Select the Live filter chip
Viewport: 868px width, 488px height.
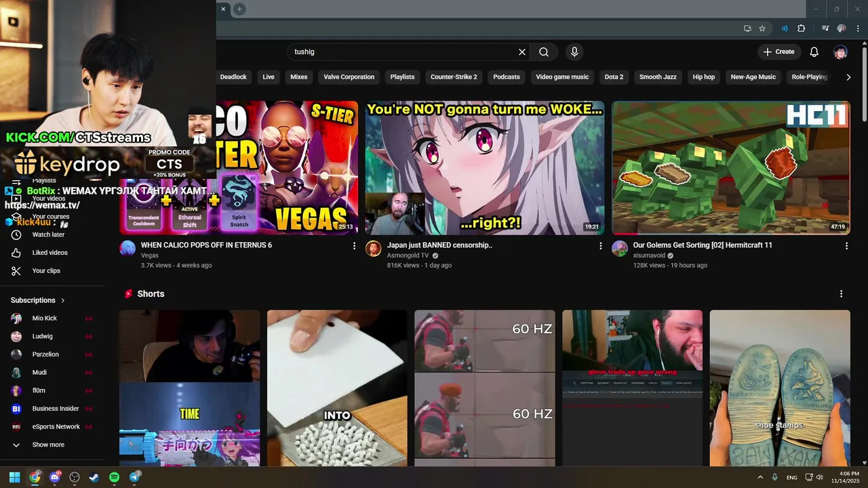[269, 77]
